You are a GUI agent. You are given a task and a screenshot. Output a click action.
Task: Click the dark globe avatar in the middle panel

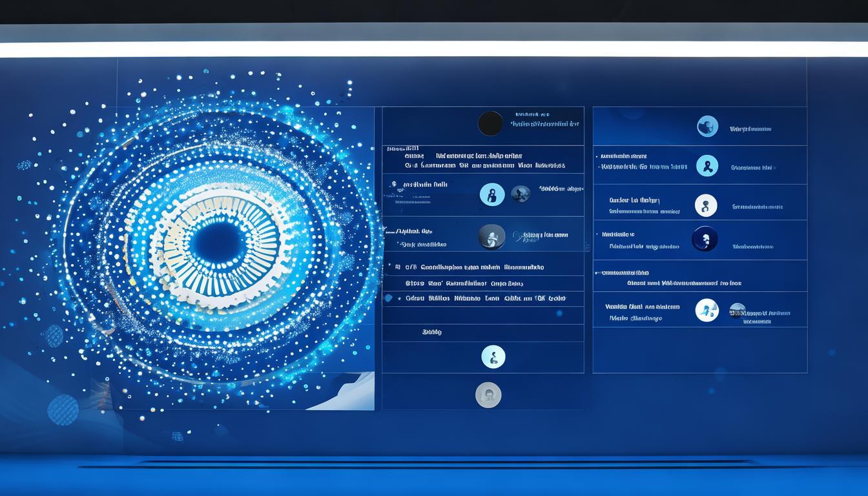tap(521, 194)
